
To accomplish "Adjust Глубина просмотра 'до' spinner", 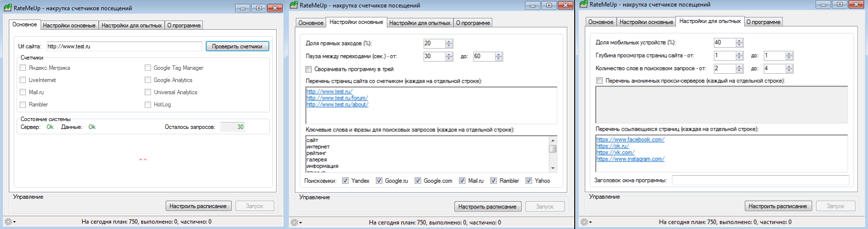I will coord(789,56).
